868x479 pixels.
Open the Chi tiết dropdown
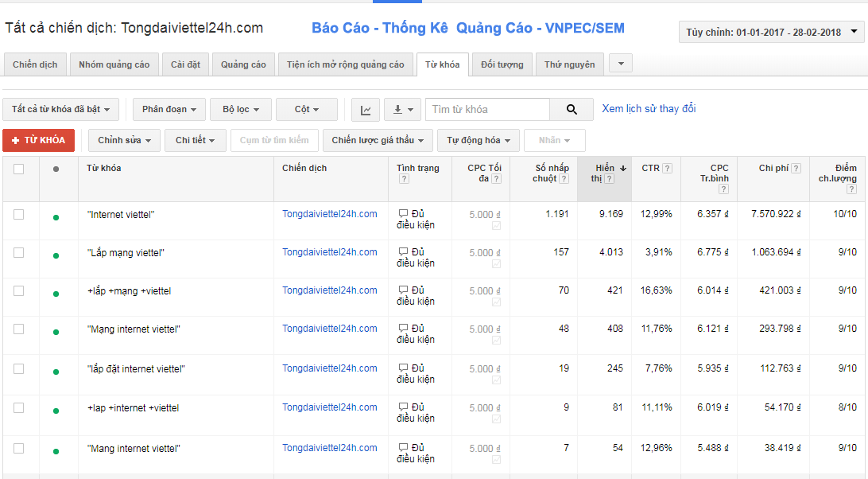[196, 140]
